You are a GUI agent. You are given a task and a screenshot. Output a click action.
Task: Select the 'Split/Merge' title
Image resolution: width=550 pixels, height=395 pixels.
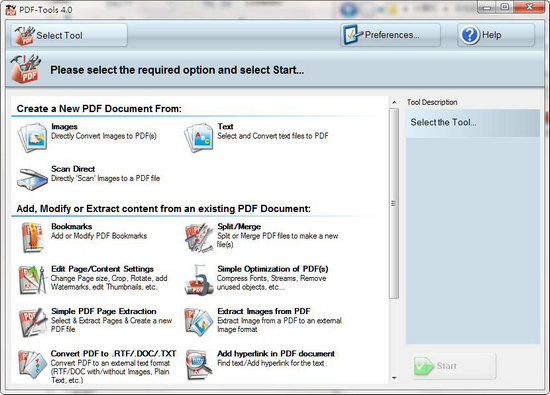pos(239,226)
